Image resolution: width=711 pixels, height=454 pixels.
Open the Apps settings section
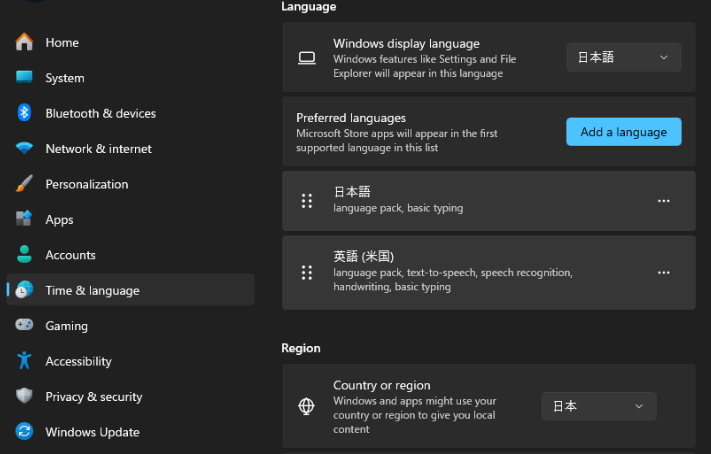click(x=59, y=220)
